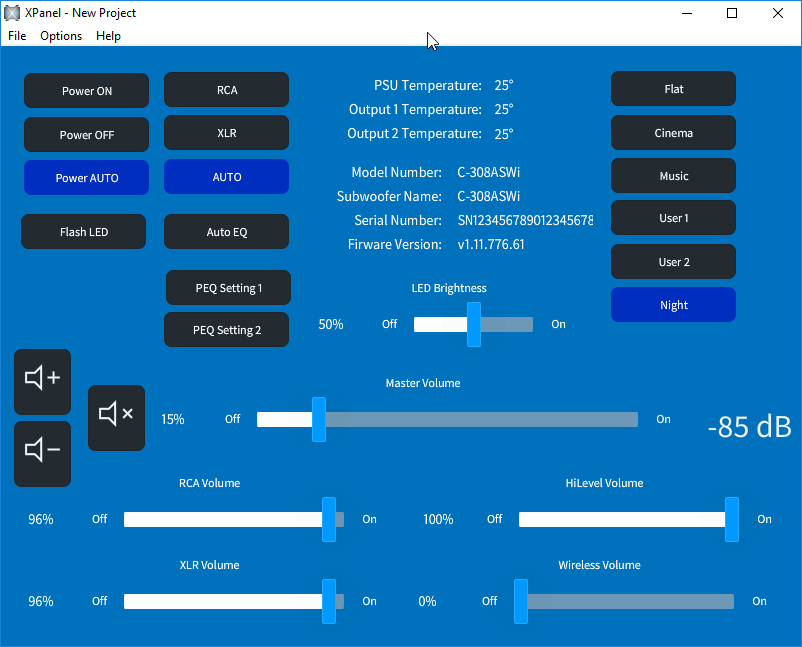Activate the Night preset

click(673, 305)
